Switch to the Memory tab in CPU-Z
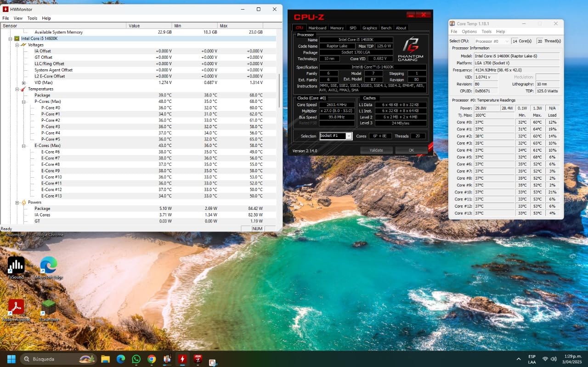 (336, 28)
